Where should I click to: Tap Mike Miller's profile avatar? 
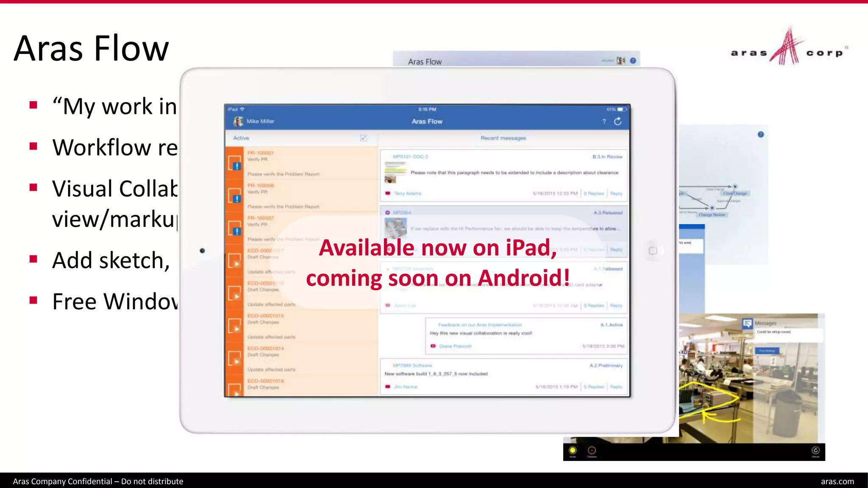(x=238, y=122)
